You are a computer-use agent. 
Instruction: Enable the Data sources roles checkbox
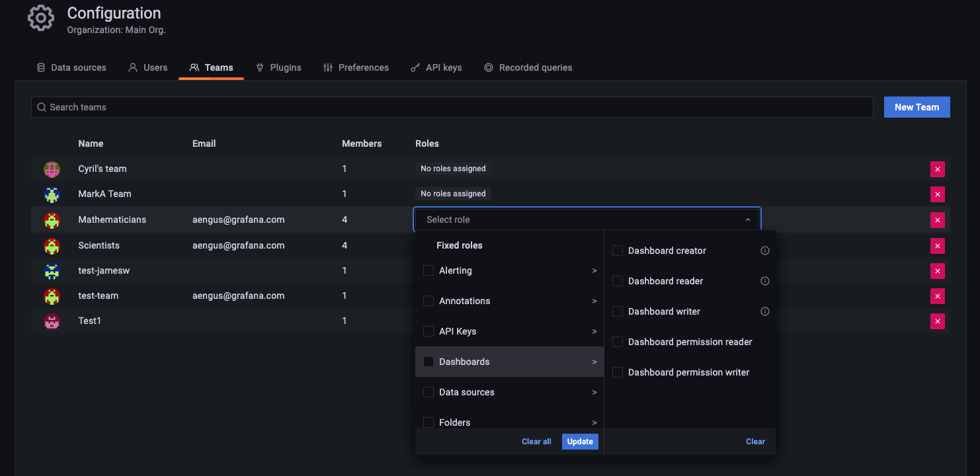click(x=428, y=392)
